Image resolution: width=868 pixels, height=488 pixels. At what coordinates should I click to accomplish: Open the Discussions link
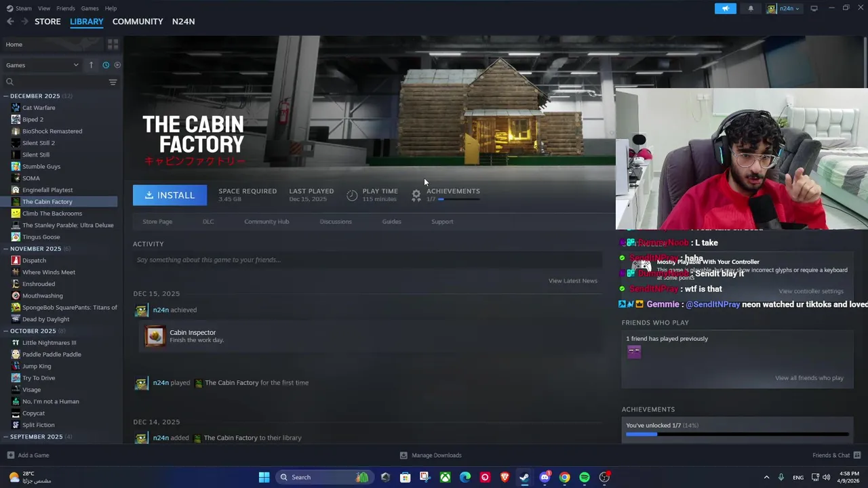(336, 222)
